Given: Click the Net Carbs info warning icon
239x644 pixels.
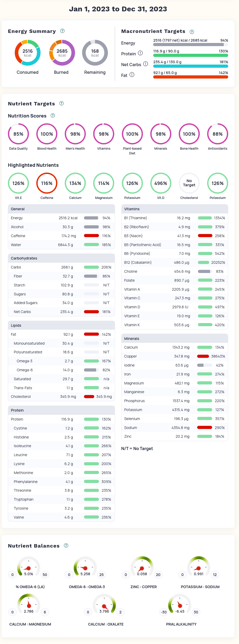Looking at the screenshot, I should [x=146, y=64].
